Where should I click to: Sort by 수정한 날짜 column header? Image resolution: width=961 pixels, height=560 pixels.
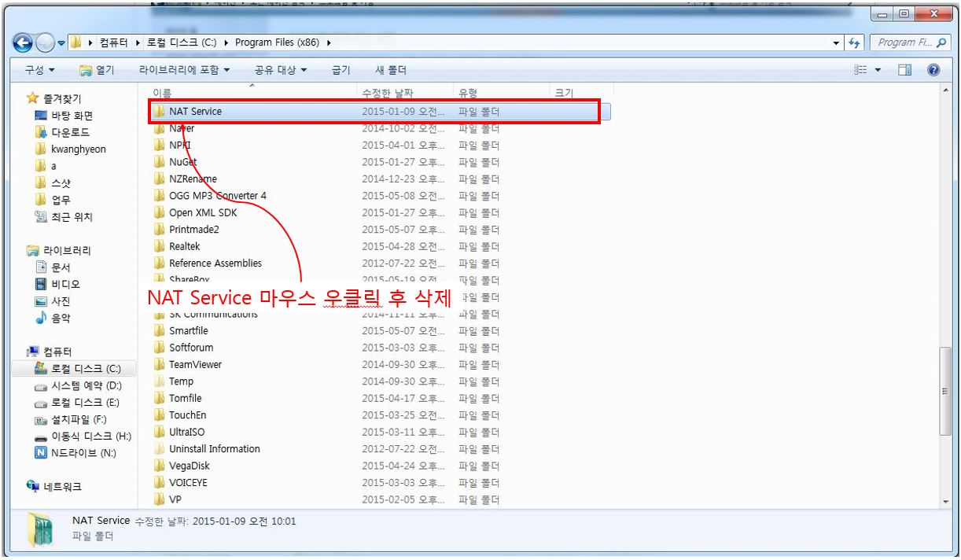pyautogui.click(x=385, y=94)
